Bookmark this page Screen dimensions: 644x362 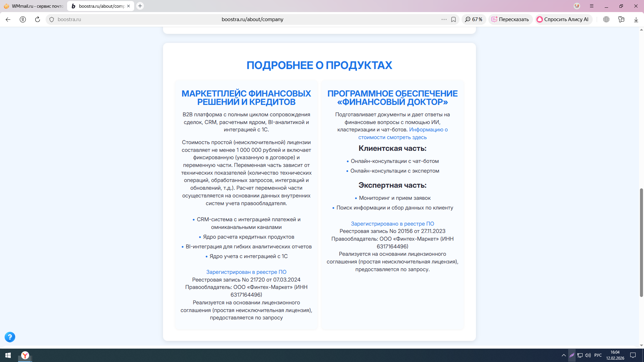pos(453,19)
